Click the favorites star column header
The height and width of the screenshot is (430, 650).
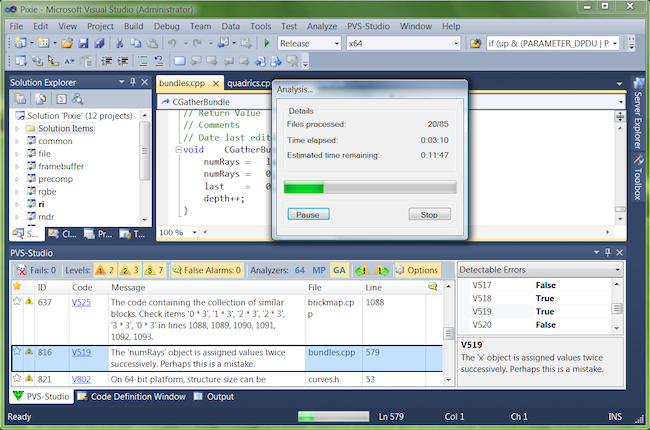pos(17,287)
